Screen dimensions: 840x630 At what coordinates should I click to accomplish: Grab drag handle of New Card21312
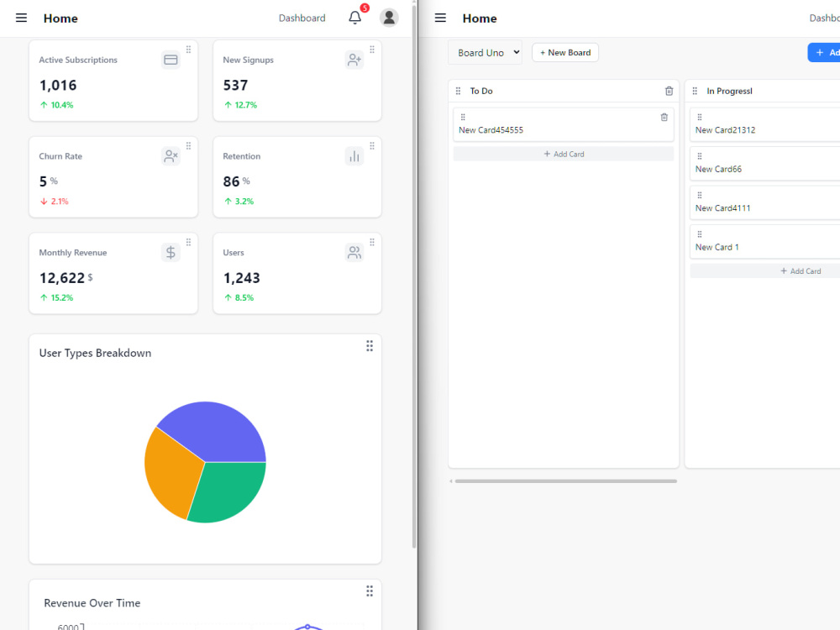pos(700,118)
